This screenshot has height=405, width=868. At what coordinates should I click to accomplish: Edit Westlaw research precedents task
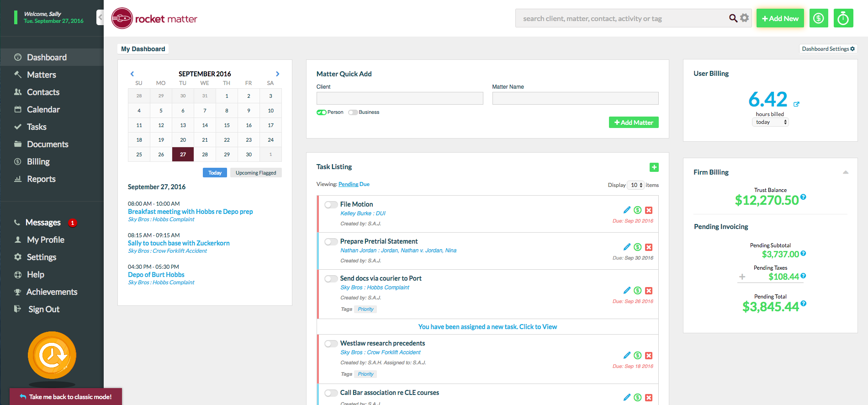(x=627, y=355)
